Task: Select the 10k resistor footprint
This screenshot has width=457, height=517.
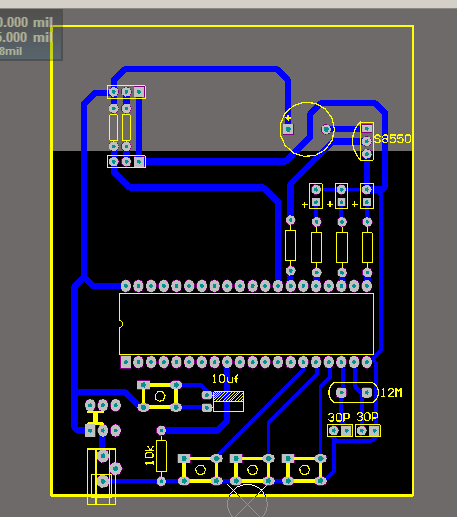Action: [x=161, y=456]
